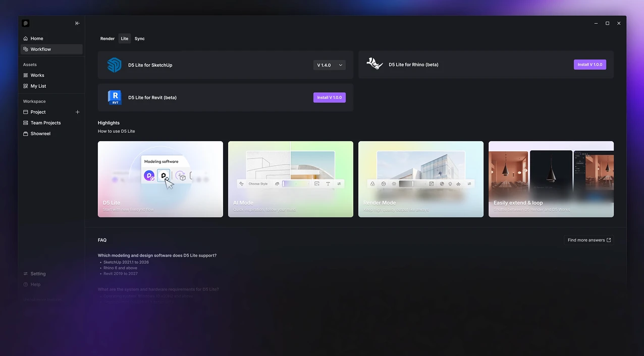Maximize the D5 window
The image size is (644, 356).
click(607, 23)
